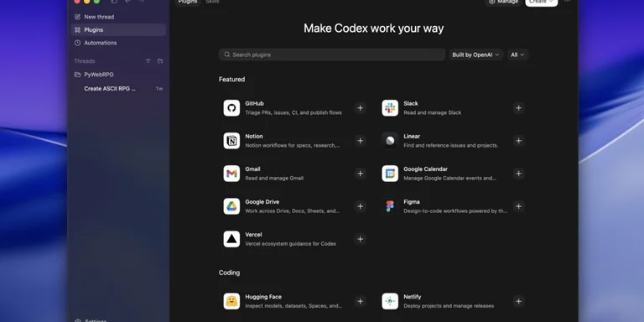Screen dimensions: 644x322
Task: Click the '1w' timestamp on the thread
Action: pyautogui.click(x=159, y=89)
